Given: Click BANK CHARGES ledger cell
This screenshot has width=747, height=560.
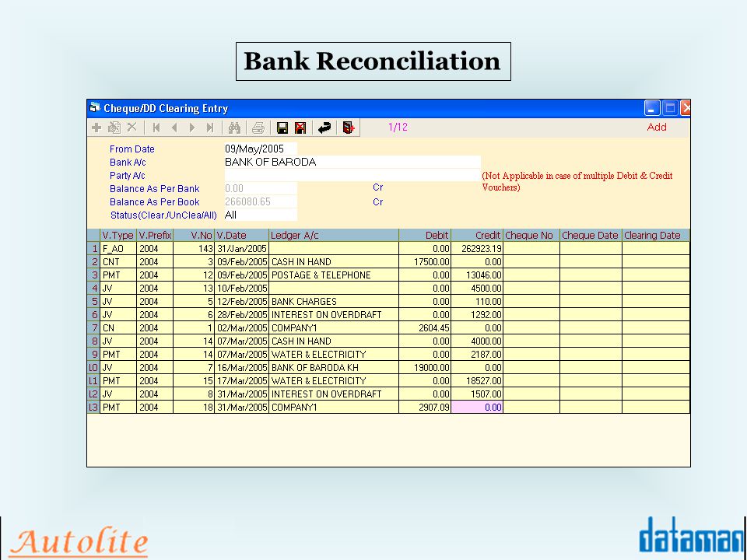Looking at the screenshot, I should click(x=334, y=302).
